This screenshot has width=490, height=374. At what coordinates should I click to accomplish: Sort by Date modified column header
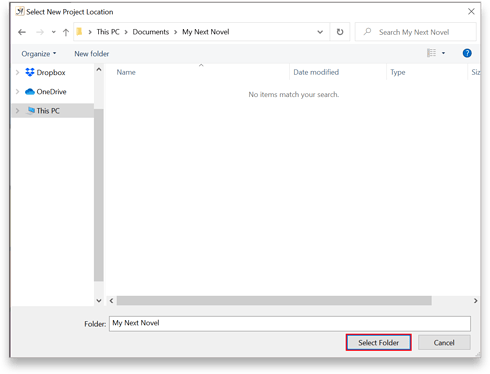click(316, 72)
